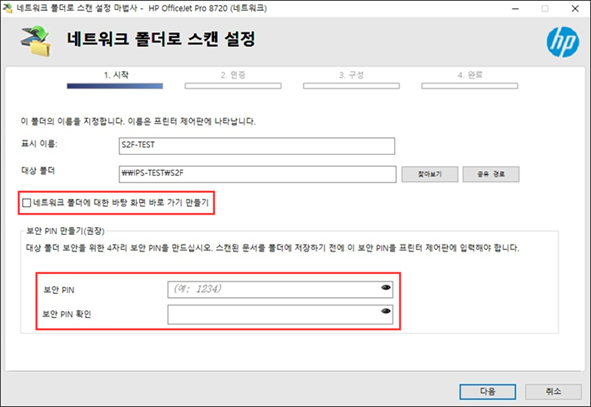Image resolution: width=591 pixels, height=407 pixels.
Task: Enable the desktop shortcut creation checkbox
Action: [26, 203]
